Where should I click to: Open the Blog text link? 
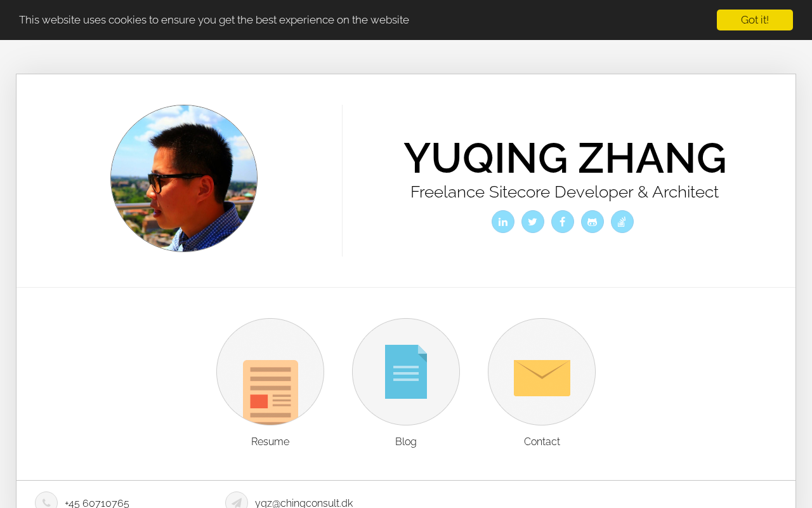pyautogui.click(x=406, y=442)
